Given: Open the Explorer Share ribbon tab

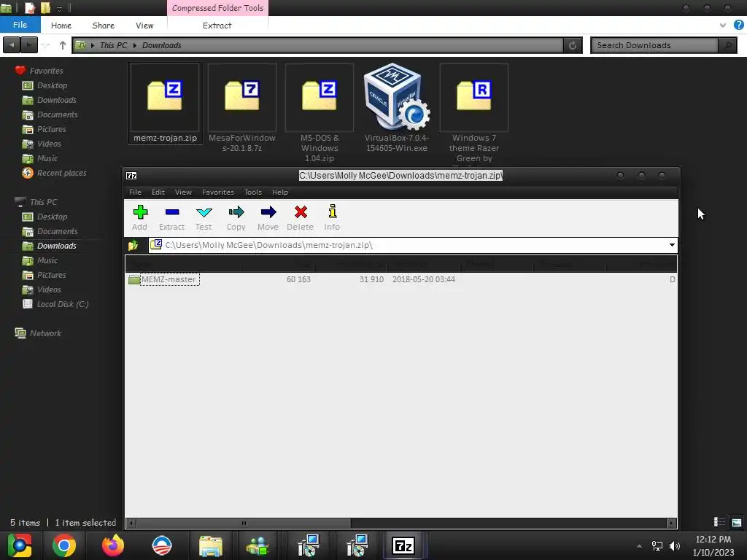Looking at the screenshot, I should click(x=104, y=26).
